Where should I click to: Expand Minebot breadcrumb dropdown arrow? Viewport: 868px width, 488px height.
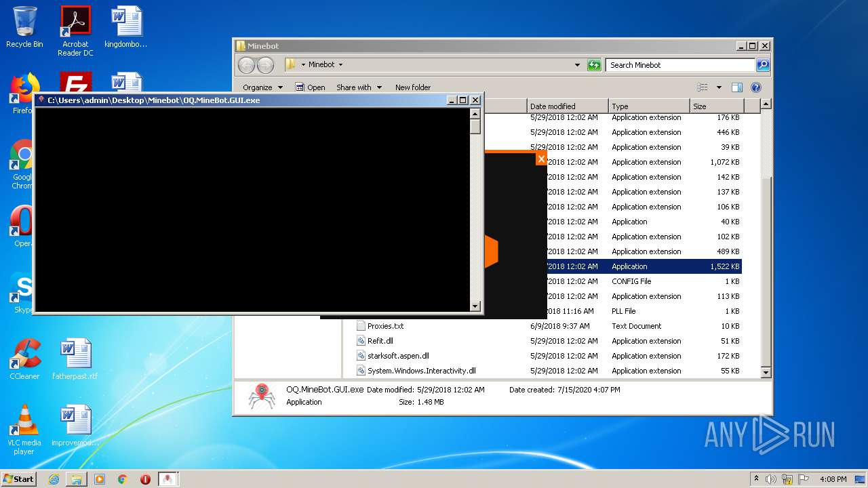coord(340,65)
